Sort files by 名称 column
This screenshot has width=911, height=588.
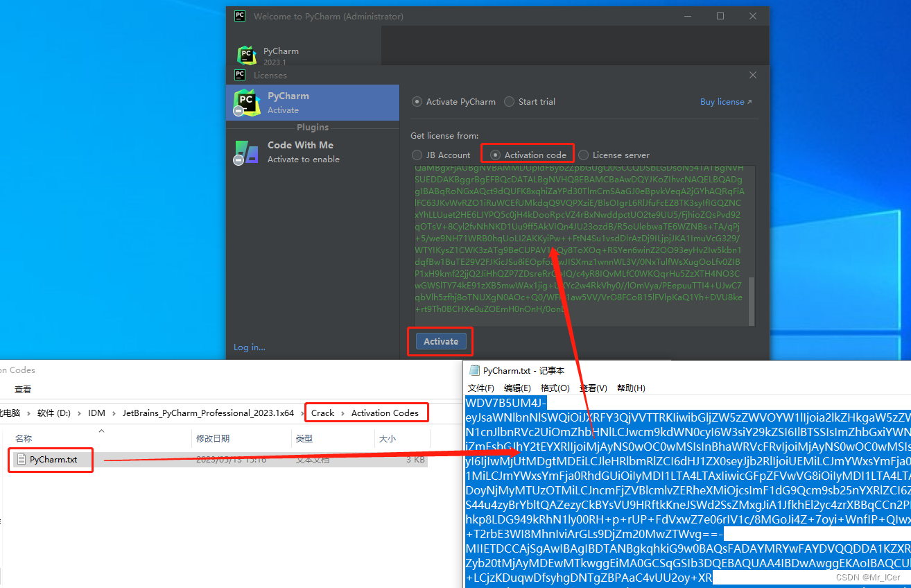point(24,439)
